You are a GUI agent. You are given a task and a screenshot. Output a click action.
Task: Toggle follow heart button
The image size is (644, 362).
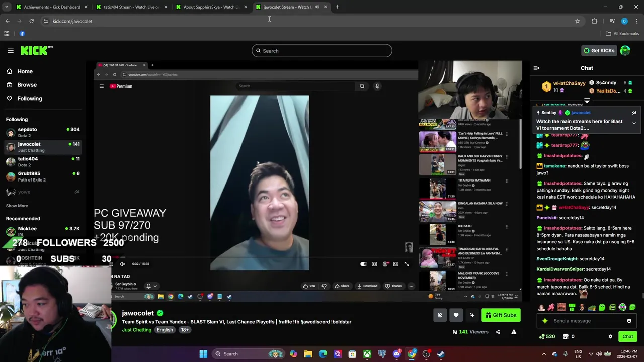click(x=456, y=315)
